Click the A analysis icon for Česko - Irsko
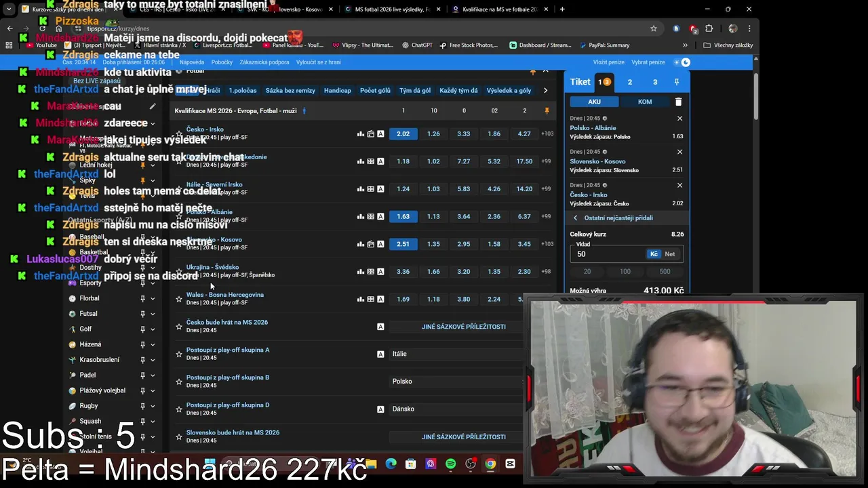Screen dimensions: 868x488 [x=380, y=134]
